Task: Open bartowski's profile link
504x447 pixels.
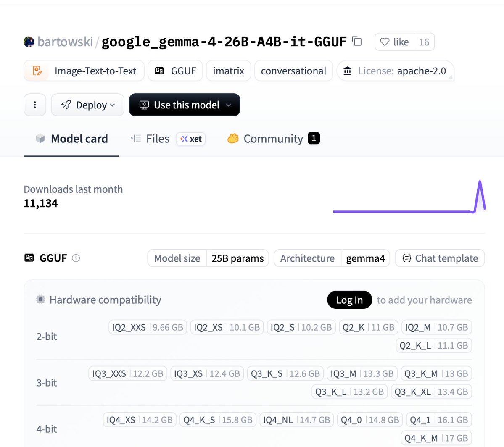Action: click(x=65, y=42)
